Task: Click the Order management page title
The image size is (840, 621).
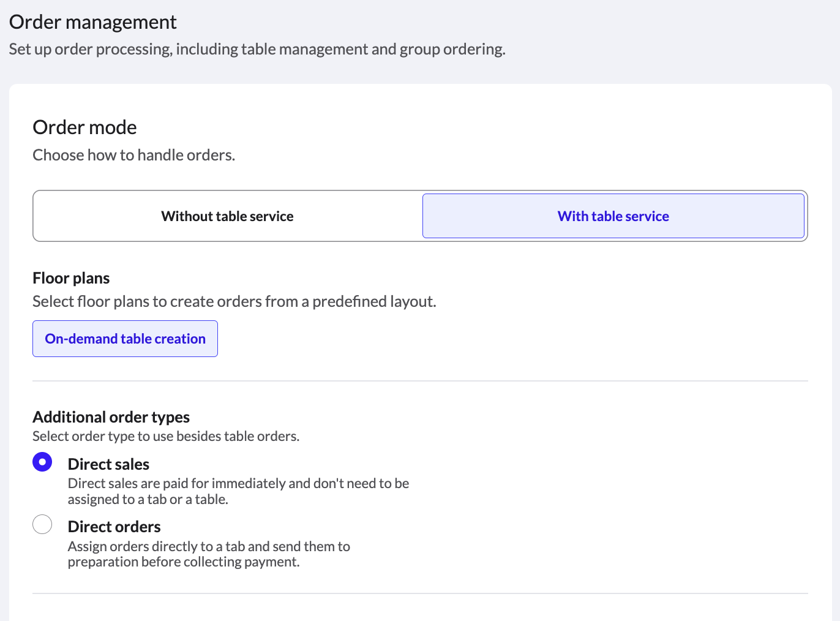Action: pos(92,22)
